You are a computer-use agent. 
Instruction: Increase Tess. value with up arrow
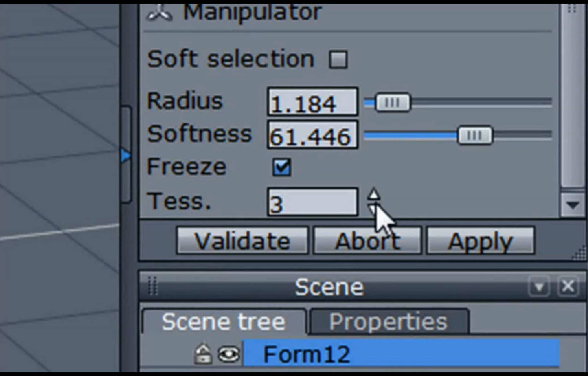pyautogui.click(x=374, y=194)
